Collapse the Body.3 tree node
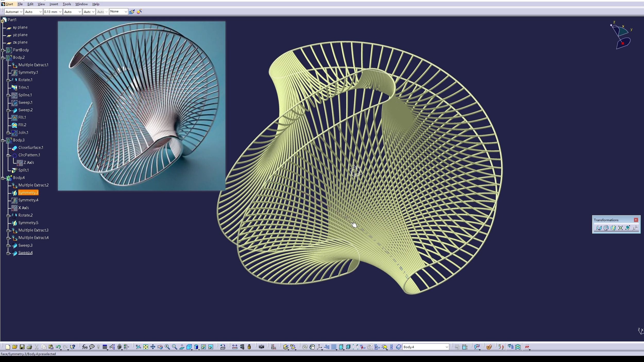The image size is (644, 362). 3,140
